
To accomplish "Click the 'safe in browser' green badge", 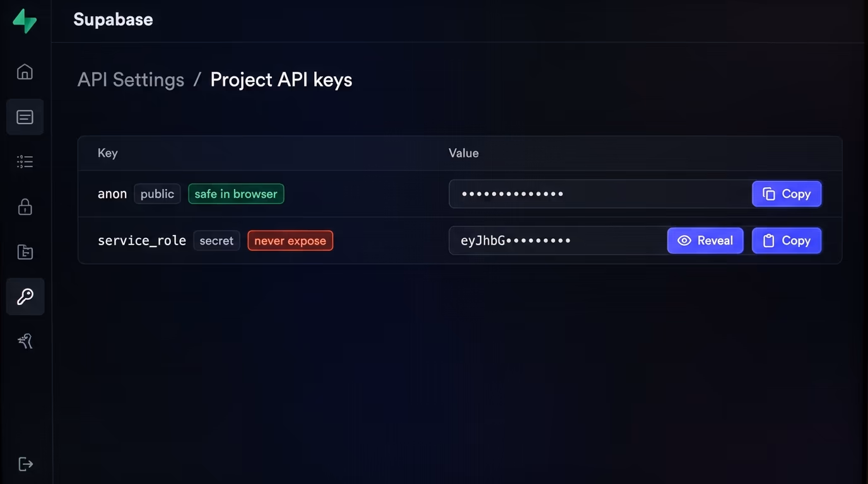I will click(x=236, y=194).
